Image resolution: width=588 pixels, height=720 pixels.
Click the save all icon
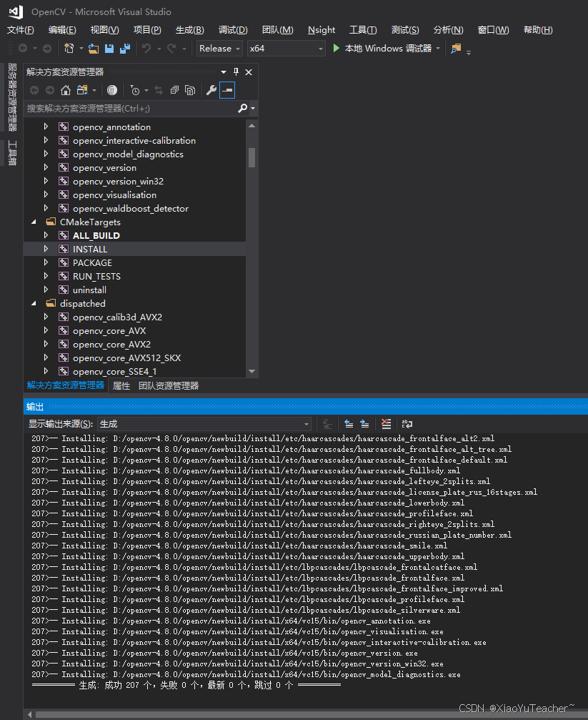tap(125, 48)
